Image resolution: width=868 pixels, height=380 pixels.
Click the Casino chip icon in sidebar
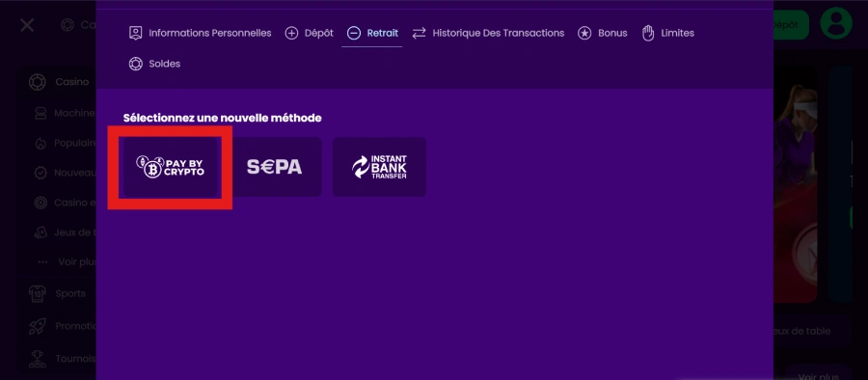pyautogui.click(x=37, y=82)
